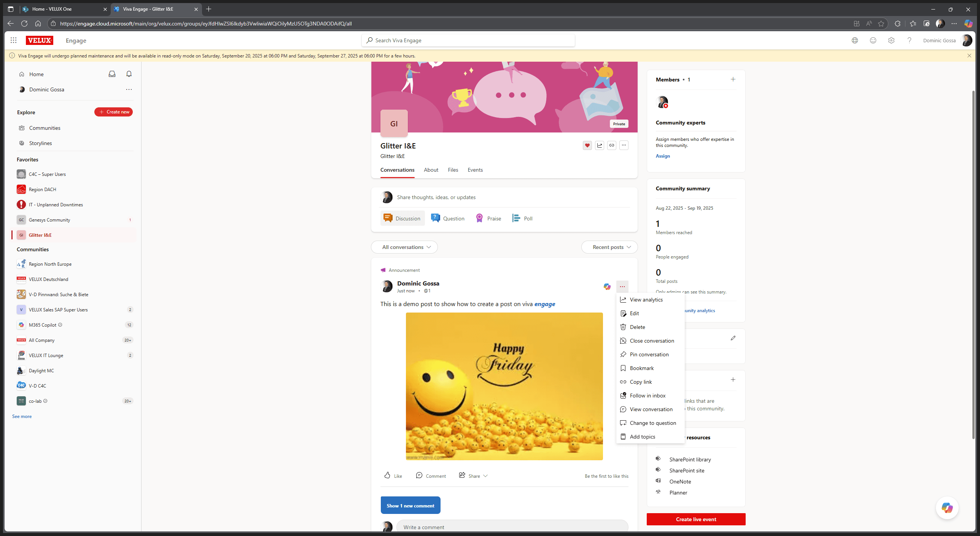The height and width of the screenshot is (536, 980).
Task: Open the Microsoft 365 app launcher grid
Action: [x=14, y=40]
